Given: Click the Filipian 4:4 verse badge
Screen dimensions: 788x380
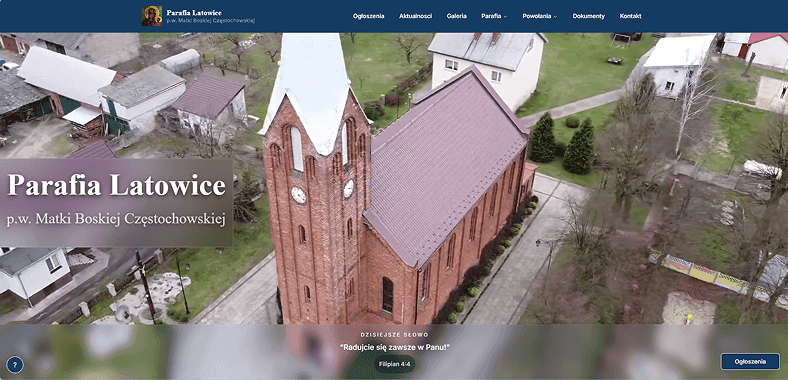Looking at the screenshot, I should coord(395,364).
